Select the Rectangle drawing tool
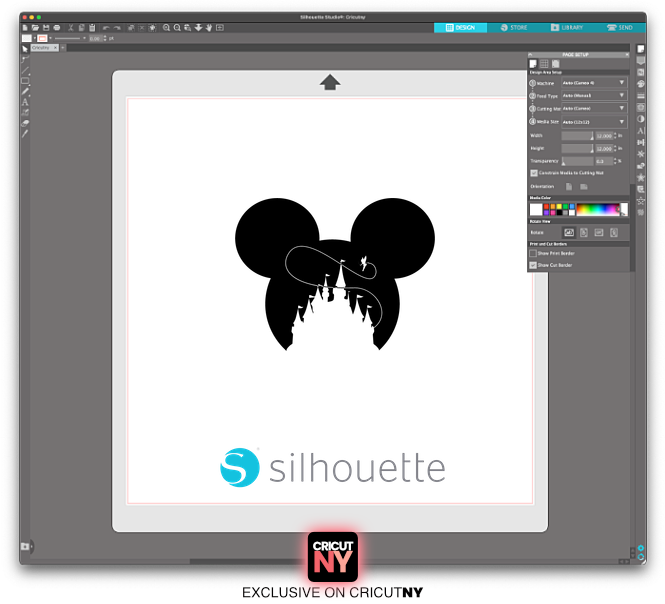The width and height of the screenshot is (665, 604). (25, 81)
